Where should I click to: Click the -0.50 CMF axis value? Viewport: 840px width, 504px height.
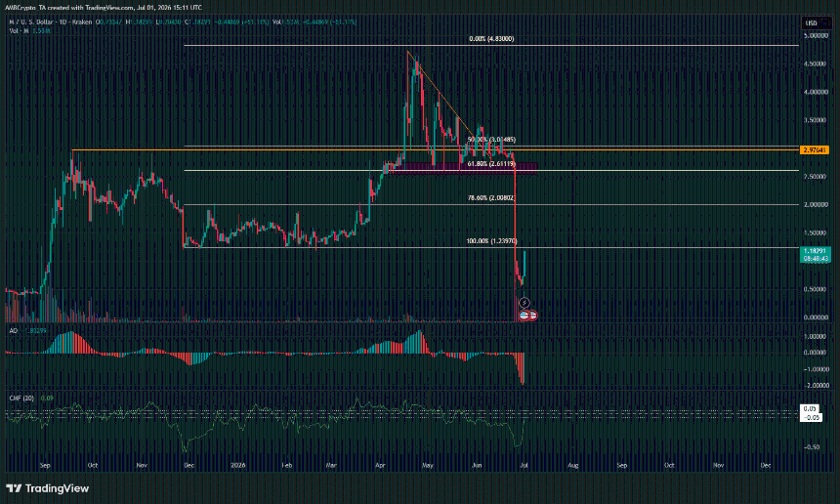812,446
